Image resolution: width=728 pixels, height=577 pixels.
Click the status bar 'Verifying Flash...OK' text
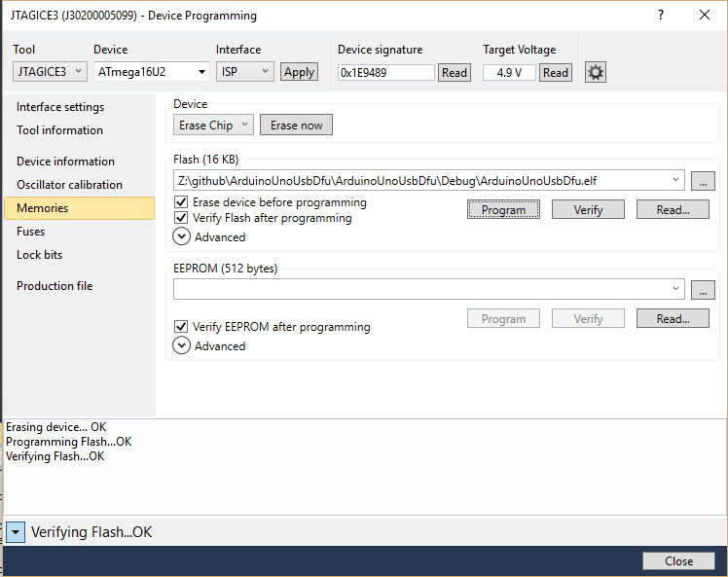point(91,532)
